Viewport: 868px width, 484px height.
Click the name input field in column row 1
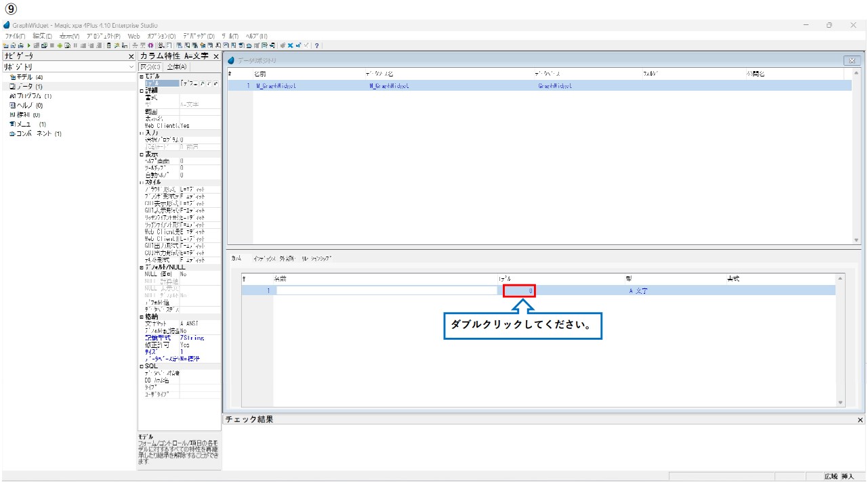point(386,290)
